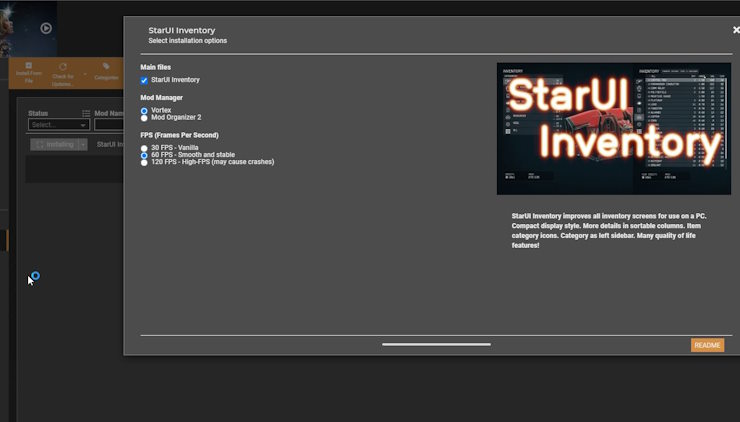This screenshot has width=740, height=422.
Task: Click the FPS (Frames Per Second) heading
Action: (x=179, y=135)
